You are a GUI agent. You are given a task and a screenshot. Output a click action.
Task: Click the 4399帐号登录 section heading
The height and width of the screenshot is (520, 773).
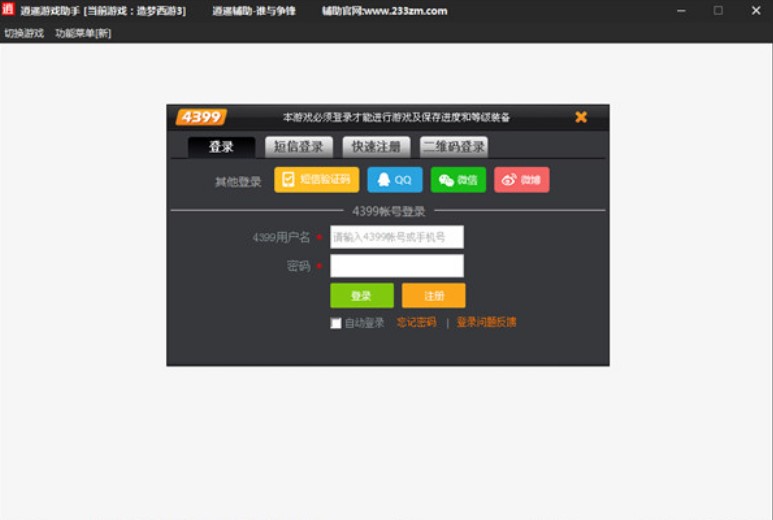point(388,211)
